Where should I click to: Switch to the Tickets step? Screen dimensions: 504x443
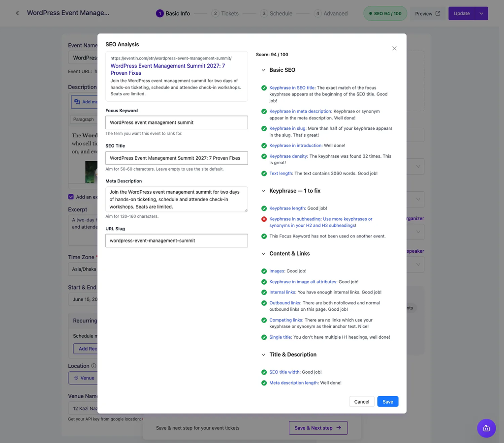pyautogui.click(x=225, y=13)
